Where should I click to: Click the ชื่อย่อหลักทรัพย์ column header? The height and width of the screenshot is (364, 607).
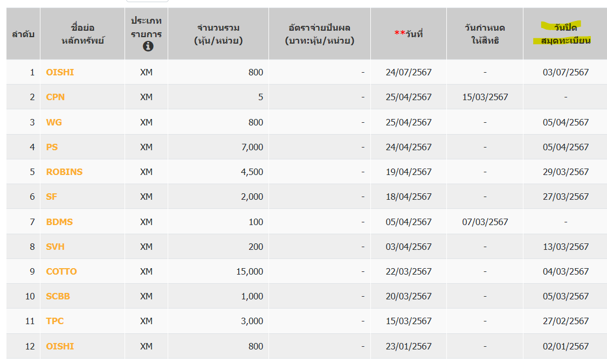pyautogui.click(x=83, y=33)
